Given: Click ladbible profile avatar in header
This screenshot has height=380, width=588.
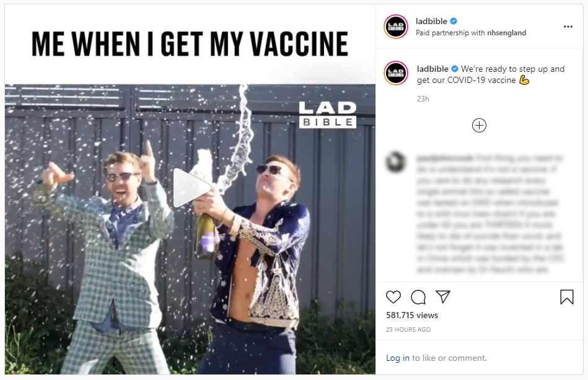Looking at the screenshot, I should (x=396, y=27).
